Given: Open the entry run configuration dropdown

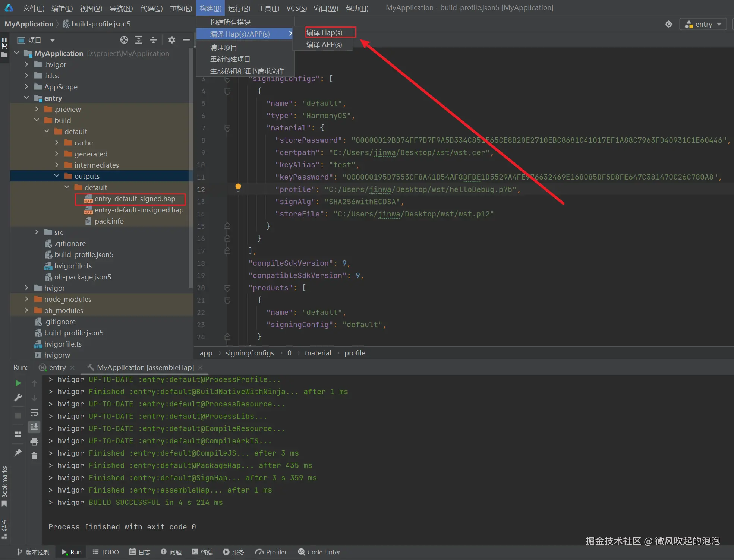Looking at the screenshot, I should [x=703, y=24].
